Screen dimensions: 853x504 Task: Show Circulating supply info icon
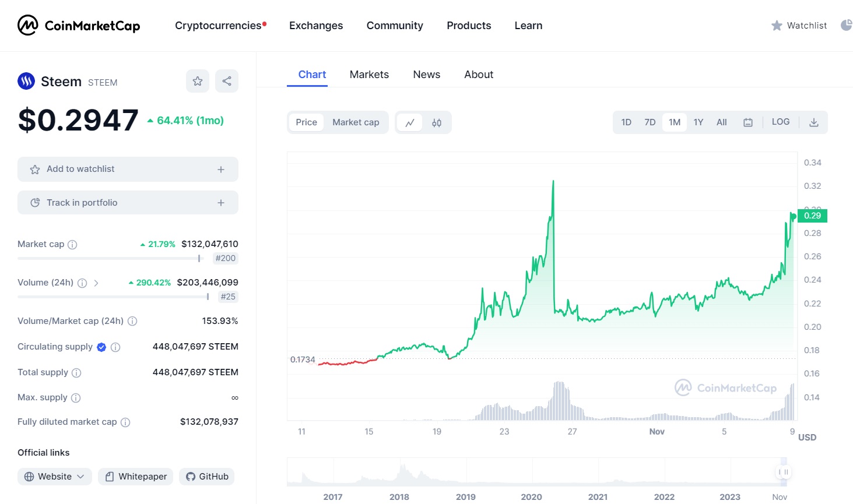(x=115, y=347)
